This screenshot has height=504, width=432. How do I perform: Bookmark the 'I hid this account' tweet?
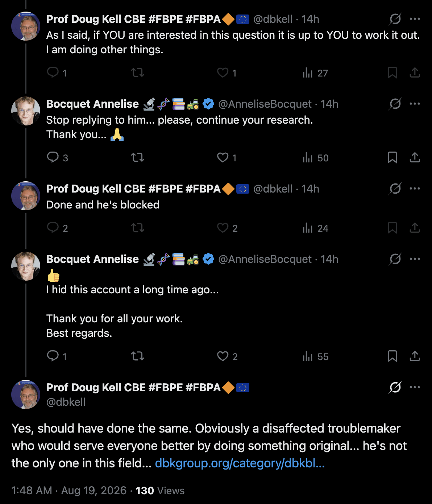coord(392,356)
